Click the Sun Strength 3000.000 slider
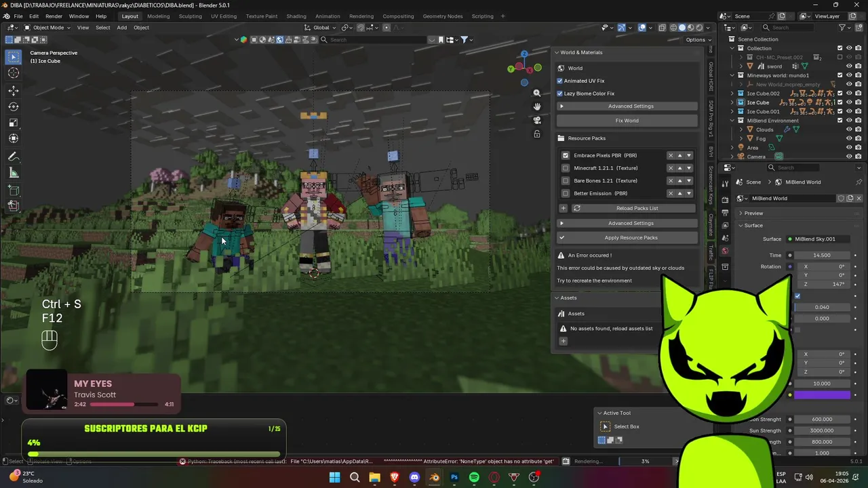 click(x=821, y=430)
